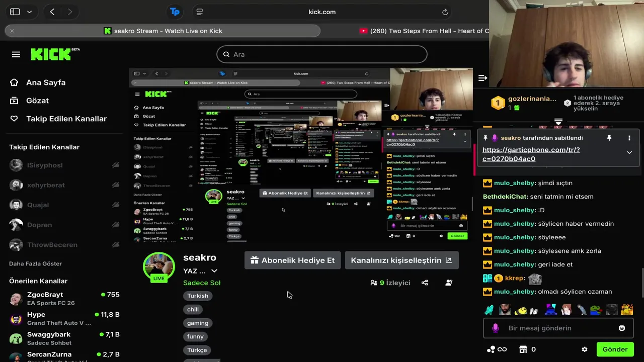Click mulo_shelby on the 'geri iade et' message
This screenshot has height=362, width=644.
coord(514,264)
